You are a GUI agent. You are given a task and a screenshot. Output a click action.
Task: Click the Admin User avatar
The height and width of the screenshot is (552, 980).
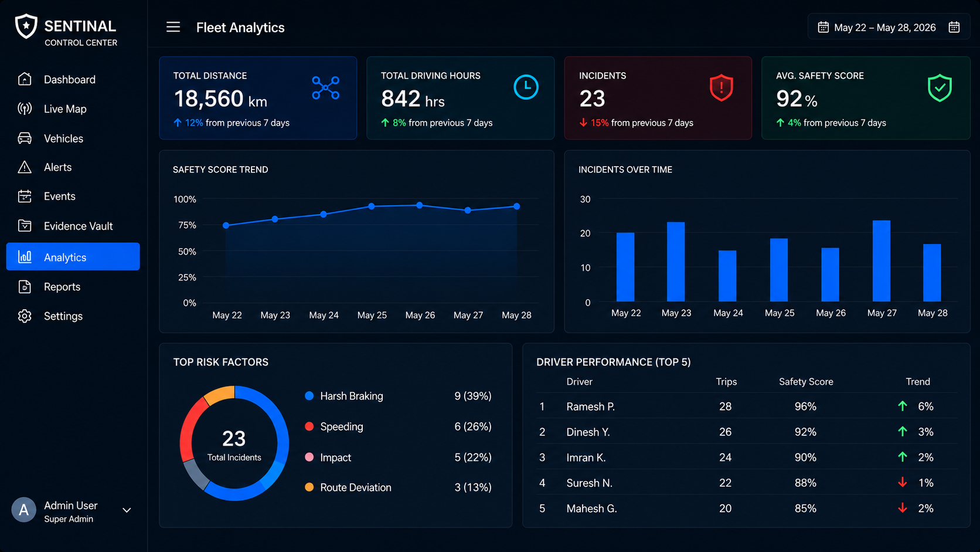[24, 510]
